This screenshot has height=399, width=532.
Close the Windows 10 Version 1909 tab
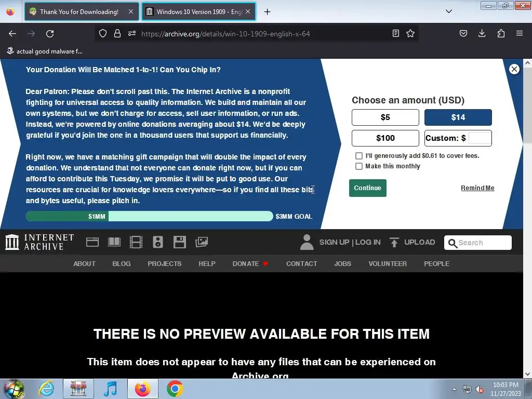tap(248, 11)
